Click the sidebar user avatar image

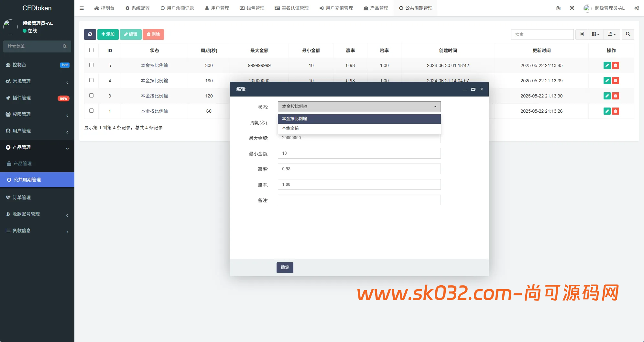pyautogui.click(x=10, y=27)
